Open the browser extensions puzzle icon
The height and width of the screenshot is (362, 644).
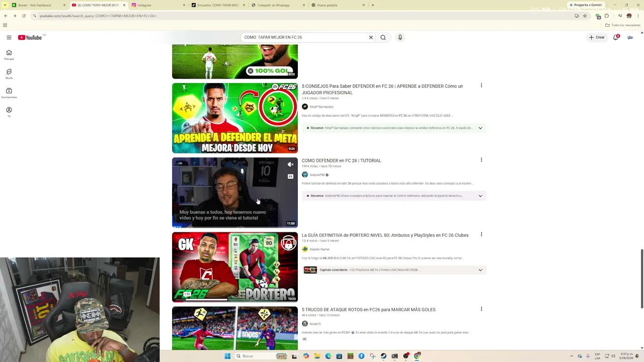[x=606, y=16]
